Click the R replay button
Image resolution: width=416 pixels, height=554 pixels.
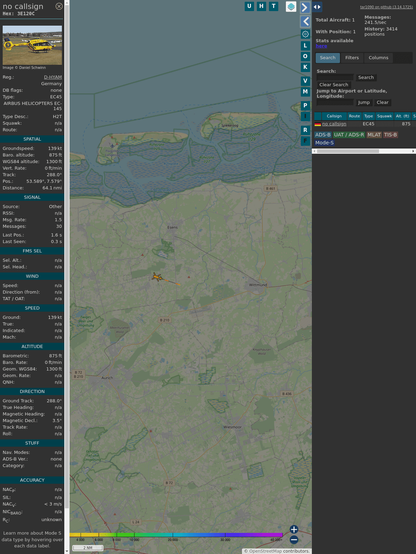(x=305, y=130)
